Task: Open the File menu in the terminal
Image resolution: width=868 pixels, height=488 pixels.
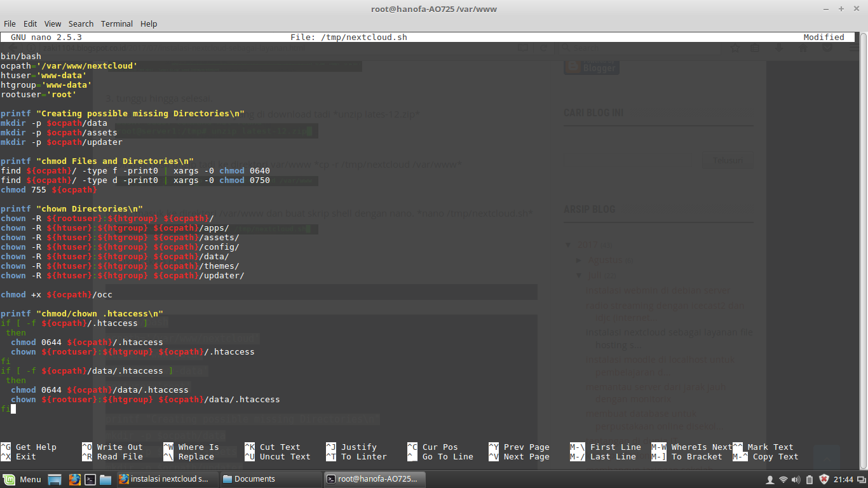Action: pos(10,24)
